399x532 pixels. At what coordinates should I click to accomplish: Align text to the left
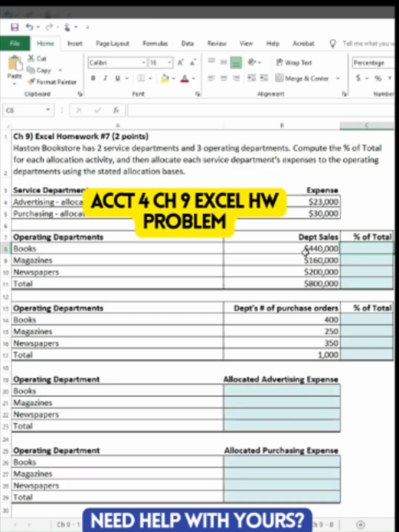pyautogui.click(x=211, y=79)
